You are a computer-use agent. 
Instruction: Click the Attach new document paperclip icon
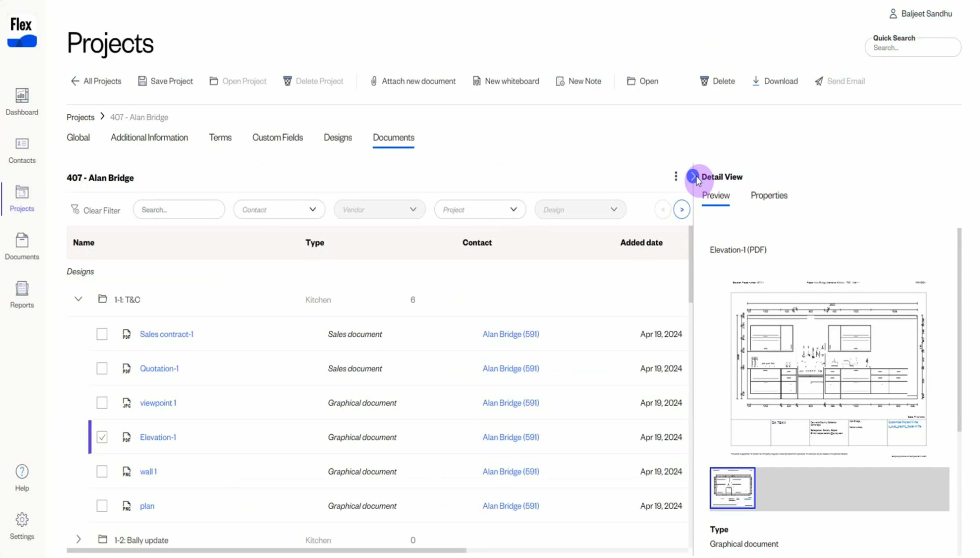click(x=374, y=81)
